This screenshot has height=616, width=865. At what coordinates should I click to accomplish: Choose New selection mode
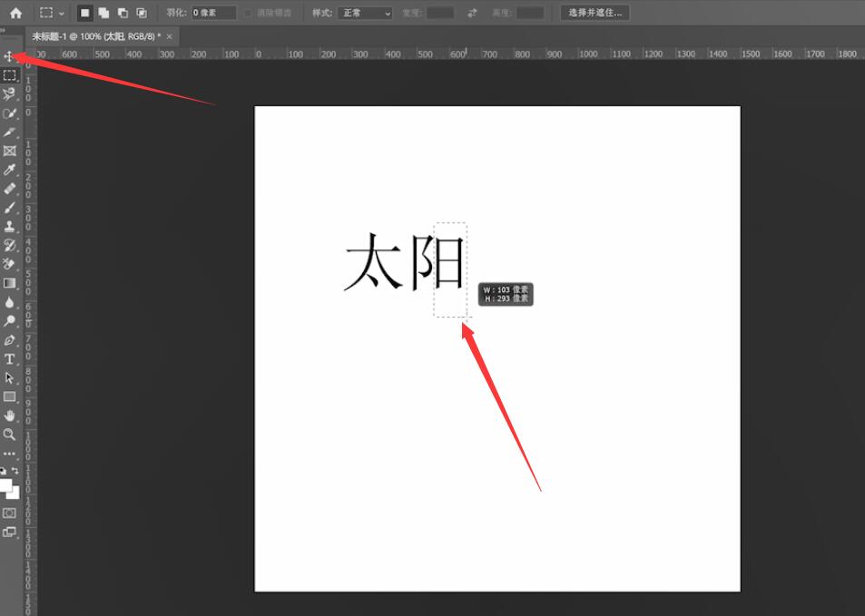click(x=84, y=13)
